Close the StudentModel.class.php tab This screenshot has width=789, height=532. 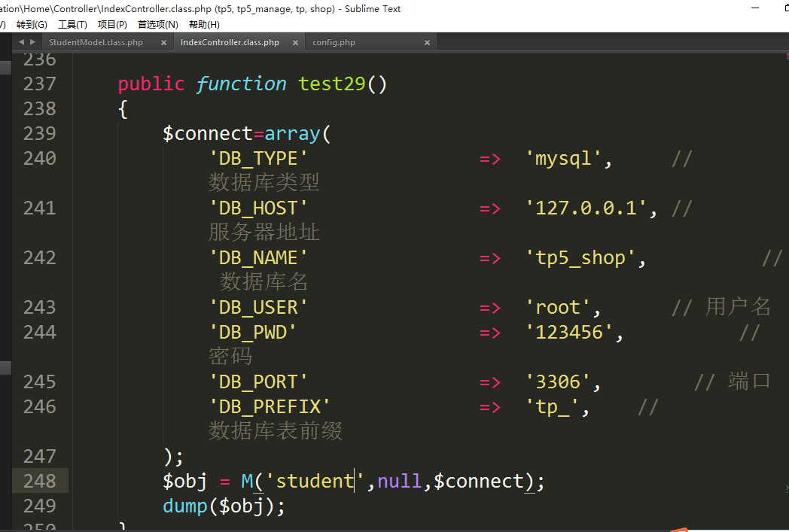point(163,43)
